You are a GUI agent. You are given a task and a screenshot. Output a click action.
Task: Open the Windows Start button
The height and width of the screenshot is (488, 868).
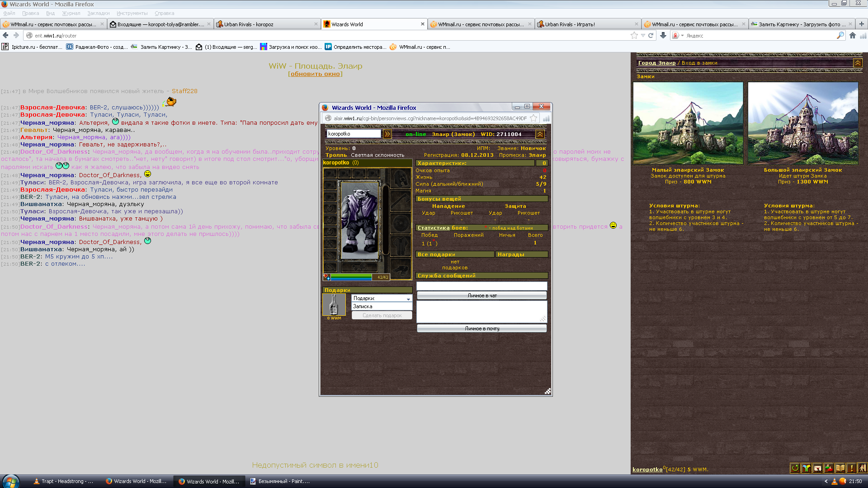(x=10, y=481)
